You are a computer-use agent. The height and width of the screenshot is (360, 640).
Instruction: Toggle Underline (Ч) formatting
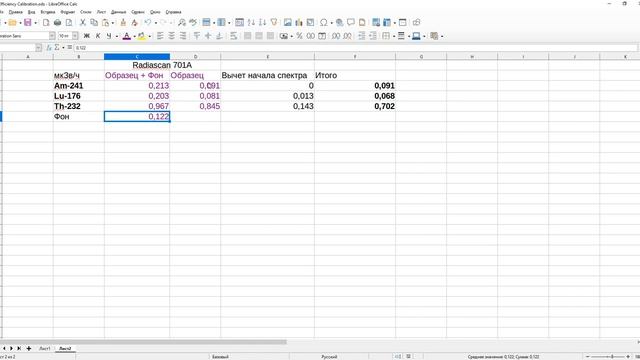[x=109, y=36]
